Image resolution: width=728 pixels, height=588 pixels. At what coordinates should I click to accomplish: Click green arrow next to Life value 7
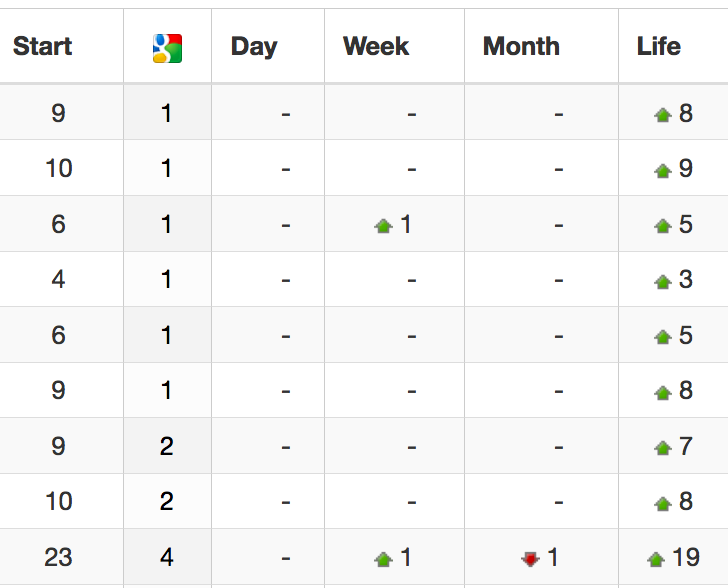pyautogui.click(x=663, y=448)
